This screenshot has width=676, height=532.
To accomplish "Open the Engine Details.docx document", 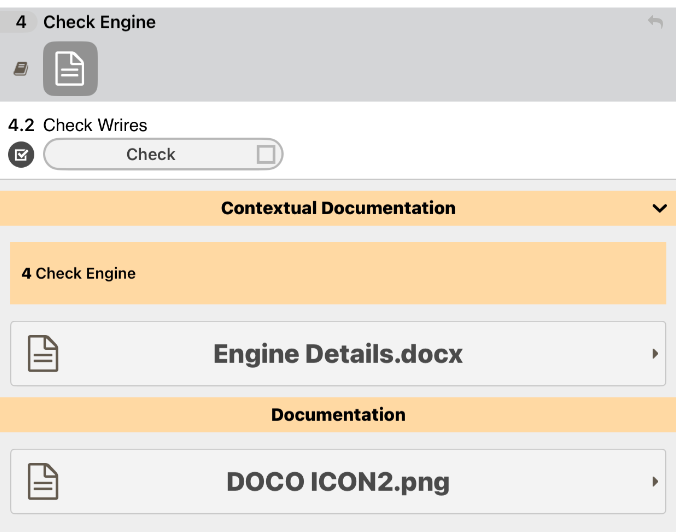I will pos(338,354).
